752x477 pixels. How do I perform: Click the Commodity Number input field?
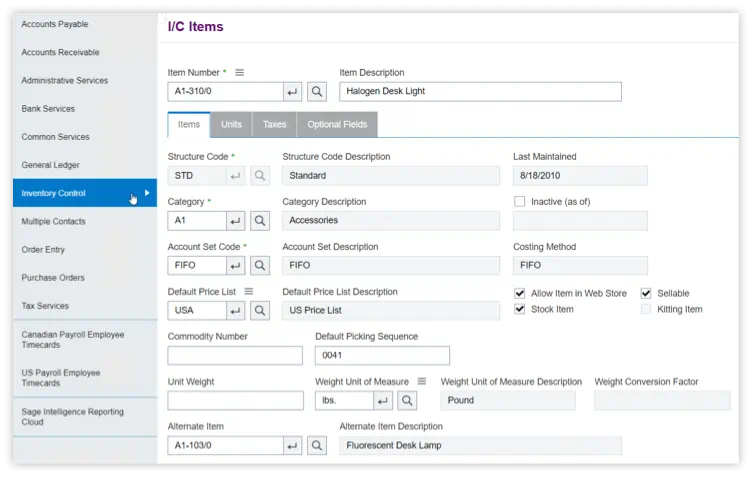click(x=235, y=356)
